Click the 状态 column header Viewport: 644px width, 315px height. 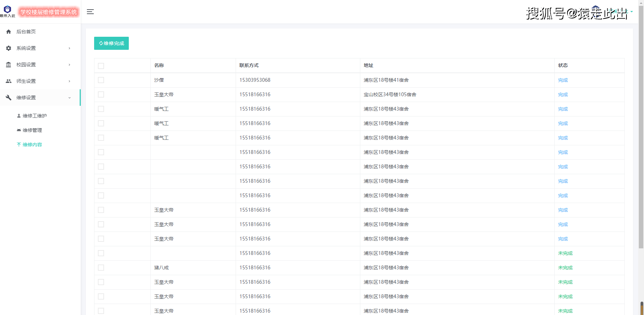coord(563,65)
